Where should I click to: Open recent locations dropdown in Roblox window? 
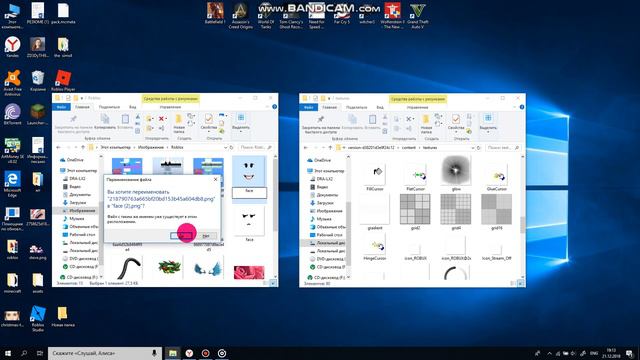(76, 147)
